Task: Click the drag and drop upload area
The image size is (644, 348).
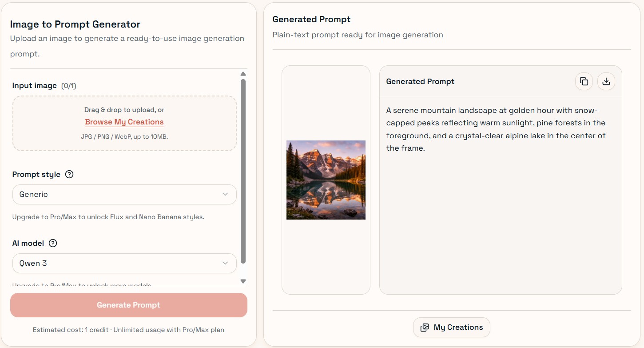Action: (x=124, y=124)
